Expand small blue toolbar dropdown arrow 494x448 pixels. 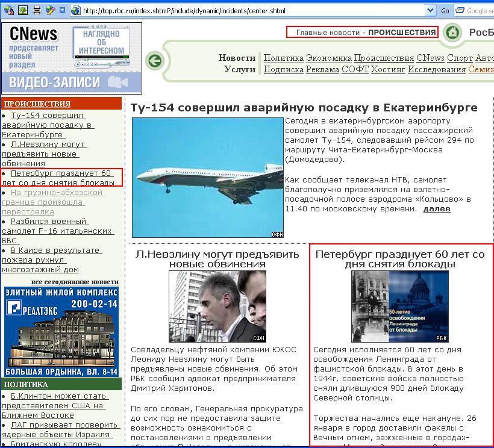[63, 10]
